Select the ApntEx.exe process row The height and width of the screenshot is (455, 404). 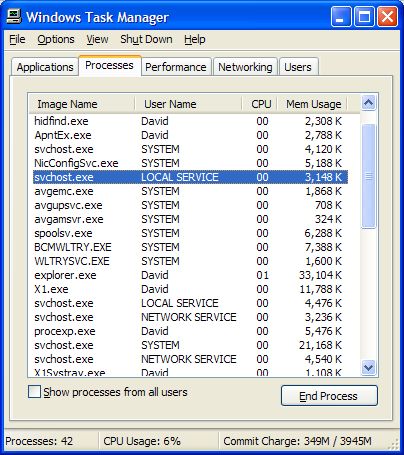[x=190, y=135]
